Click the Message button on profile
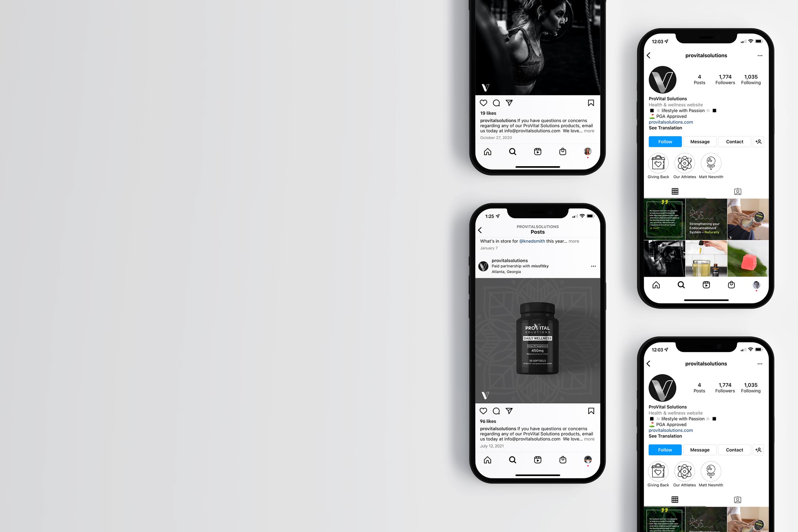The height and width of the screenshot is (532, 798). tap(700, 141)
